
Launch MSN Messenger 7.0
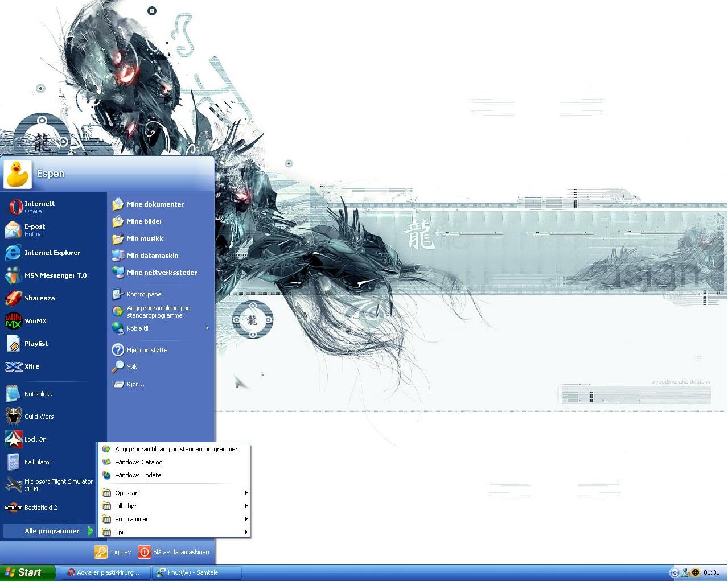point(54,275)
